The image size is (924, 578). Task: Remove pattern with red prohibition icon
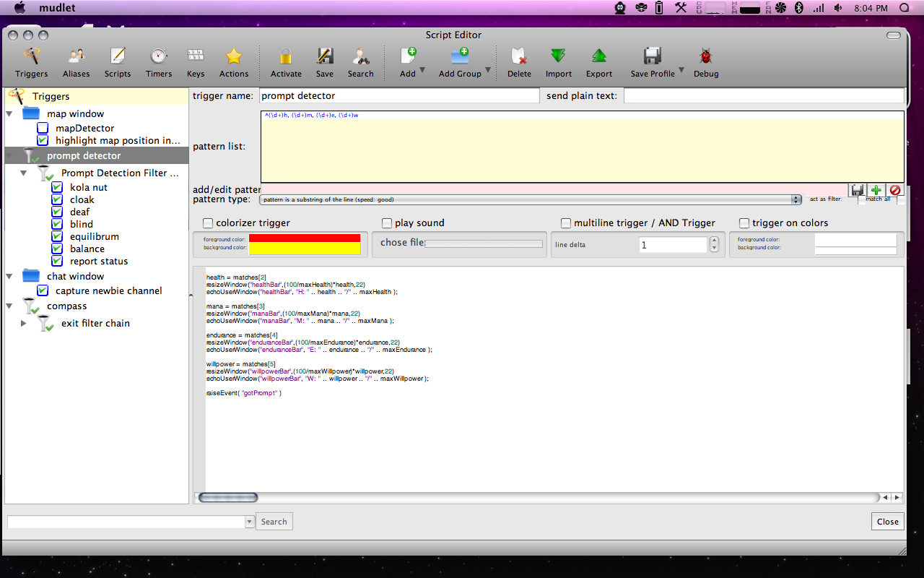click(895, 190)
